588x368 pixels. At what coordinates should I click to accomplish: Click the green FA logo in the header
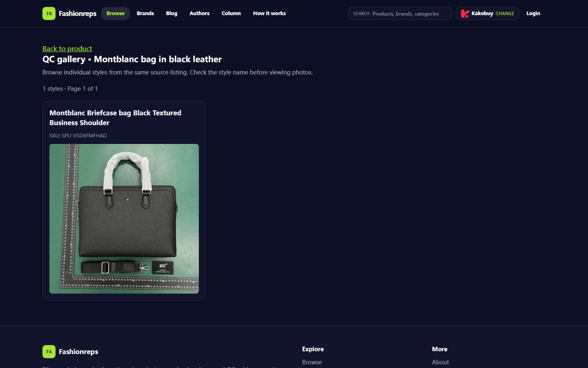click(x=49, y=13)
